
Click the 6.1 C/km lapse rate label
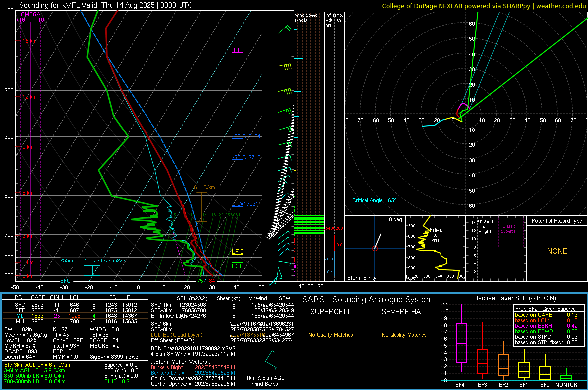coord(204,187)
